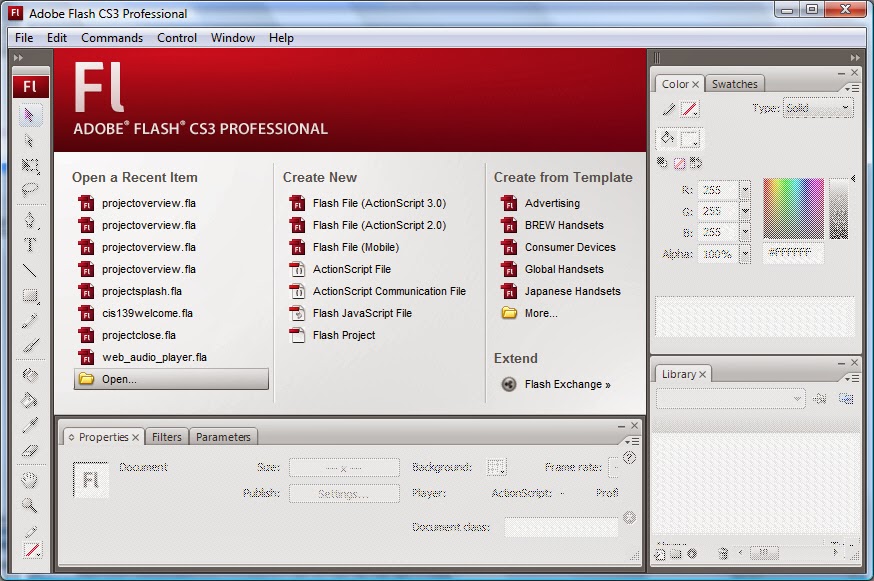
Task: Collapse the right panel dock with double arrows
Action: [x=855, y=57]
